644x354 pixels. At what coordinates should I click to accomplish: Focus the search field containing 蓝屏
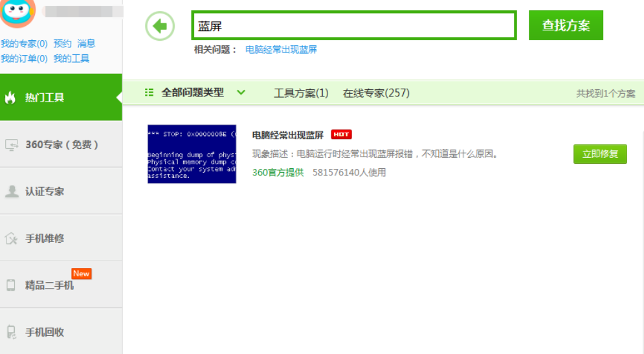click(354, 26)
